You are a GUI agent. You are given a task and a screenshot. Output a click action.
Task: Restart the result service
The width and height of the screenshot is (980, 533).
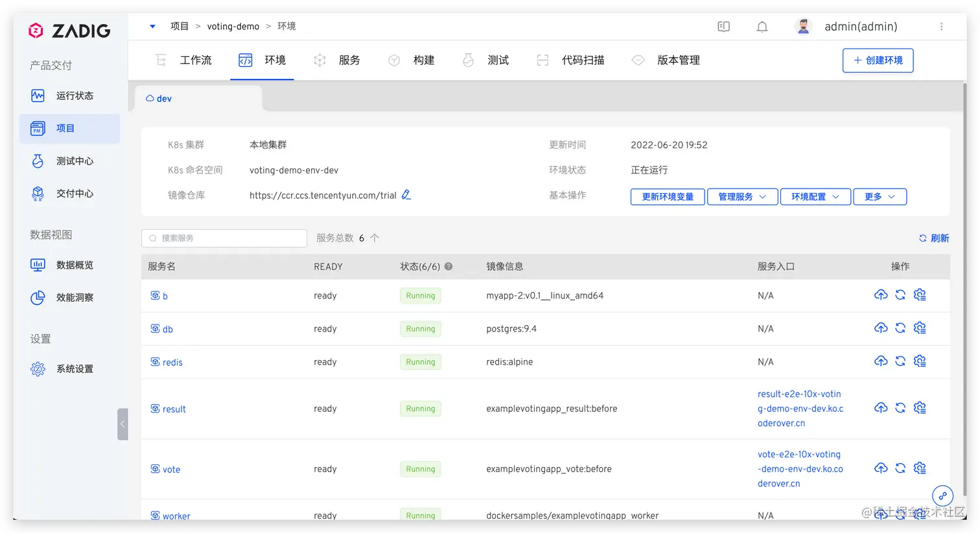900,408
